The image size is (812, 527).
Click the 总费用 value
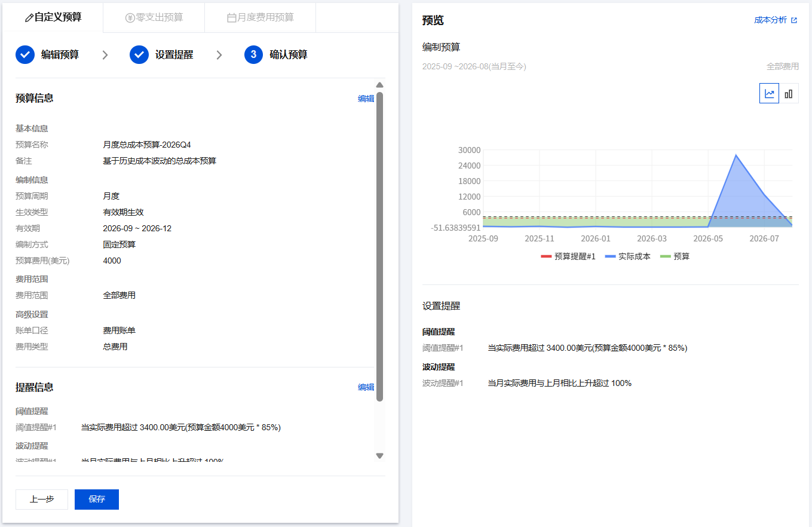point(115,347)
